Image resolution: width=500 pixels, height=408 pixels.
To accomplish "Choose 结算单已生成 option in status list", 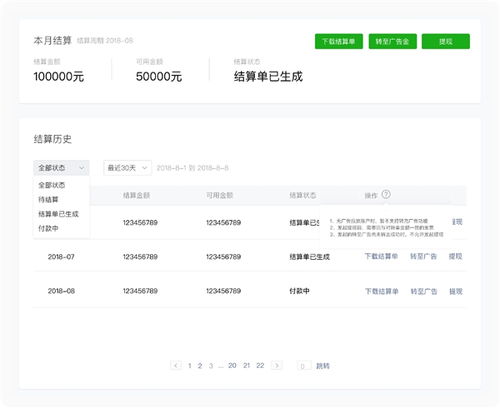I will coord(58,214).
